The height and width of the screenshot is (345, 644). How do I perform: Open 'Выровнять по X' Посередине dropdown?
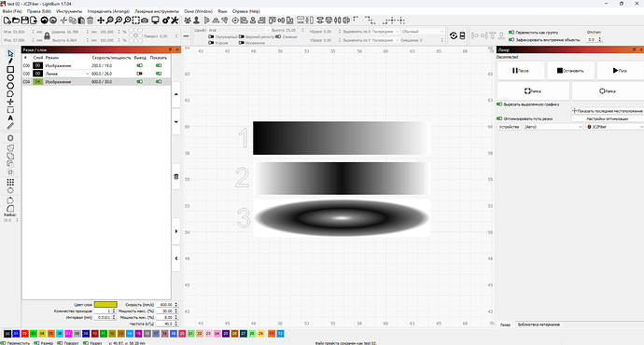(x=385, y=32)
